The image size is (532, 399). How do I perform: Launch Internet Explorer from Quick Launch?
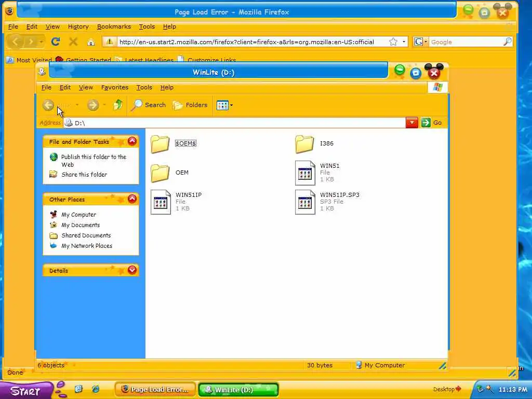(96, 389)
